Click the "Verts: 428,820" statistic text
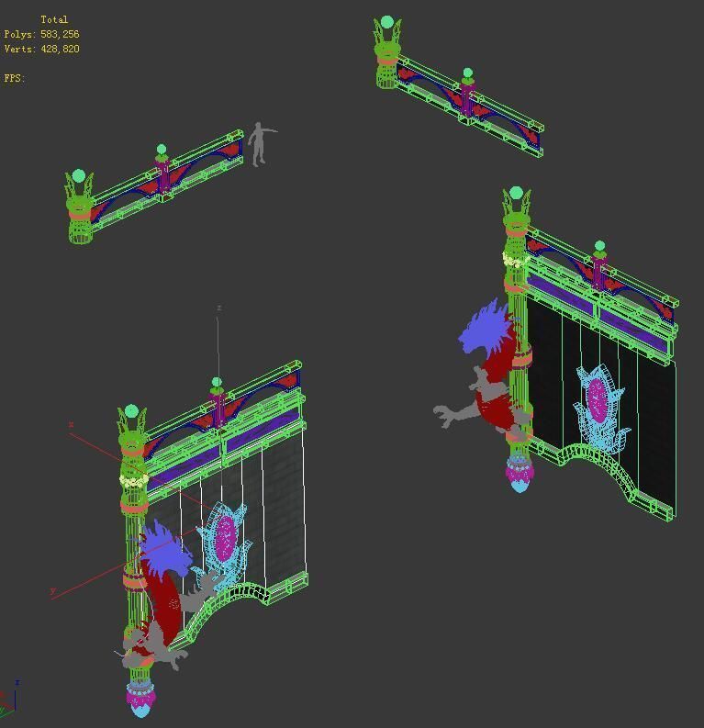The height and width of the screenshot is (728, 704). 42,49
